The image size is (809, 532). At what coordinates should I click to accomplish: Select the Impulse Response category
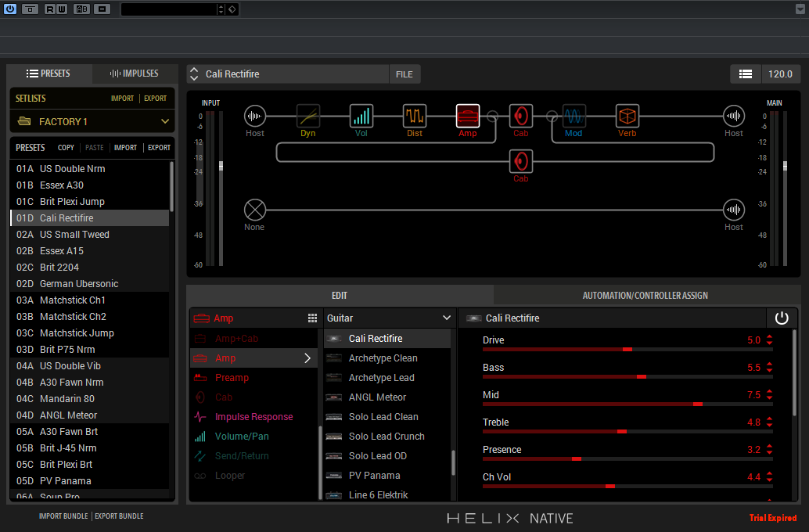(253, 417)
